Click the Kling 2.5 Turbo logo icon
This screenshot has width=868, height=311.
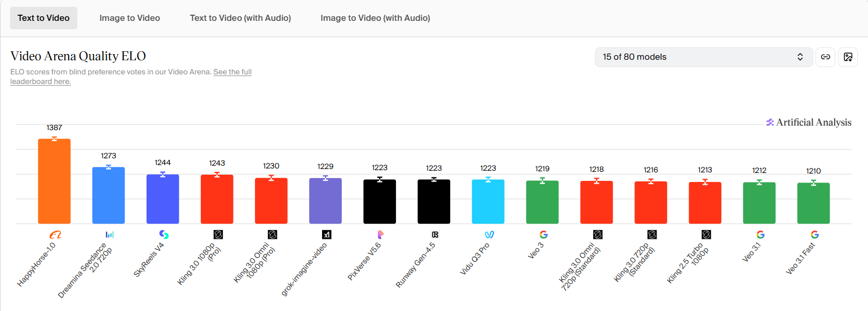pos(706,234)
